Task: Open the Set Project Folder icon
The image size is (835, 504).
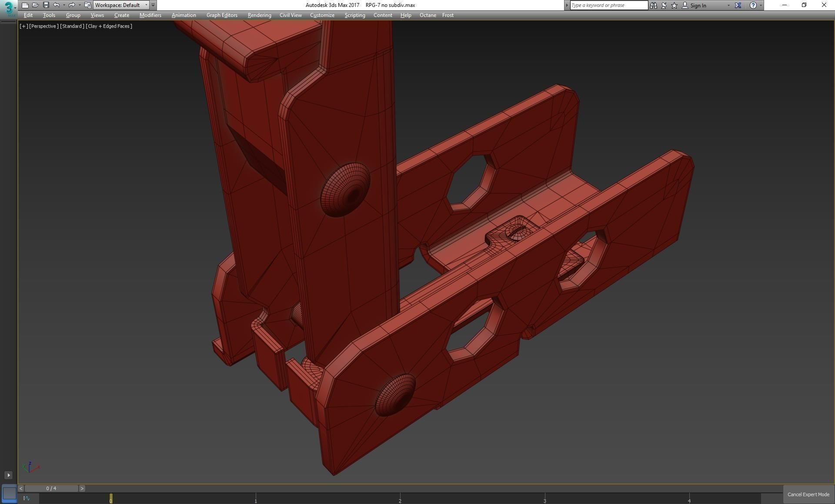Action: point(87,5)
